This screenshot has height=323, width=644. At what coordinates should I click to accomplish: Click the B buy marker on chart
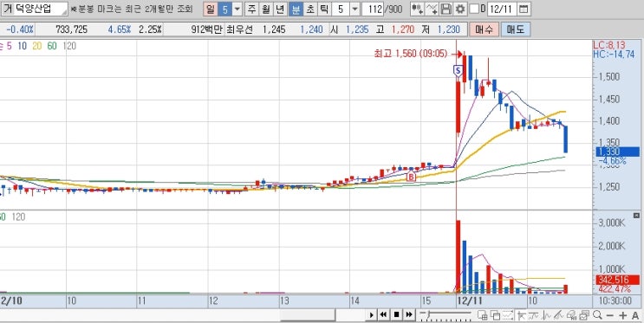(411, 177)
